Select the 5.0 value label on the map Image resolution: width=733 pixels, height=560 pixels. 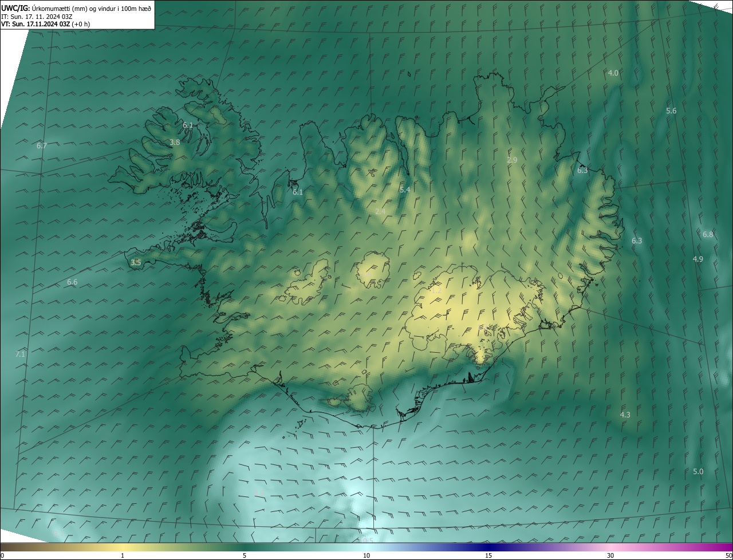click(698, 471)
